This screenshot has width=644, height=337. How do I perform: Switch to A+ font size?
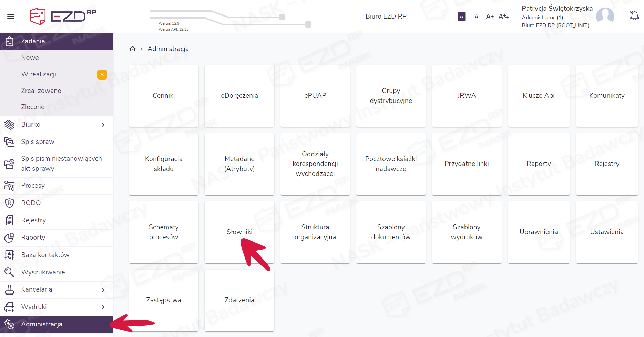[490, 17]
